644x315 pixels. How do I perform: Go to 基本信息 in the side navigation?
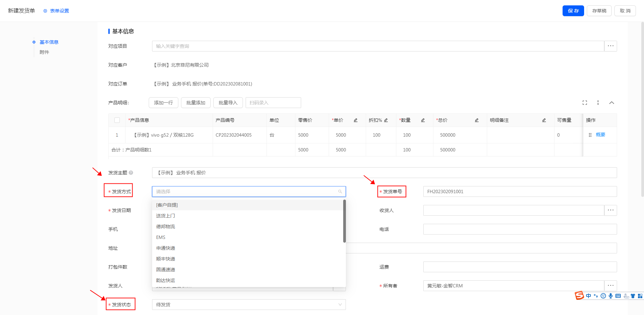click(49, 42)
